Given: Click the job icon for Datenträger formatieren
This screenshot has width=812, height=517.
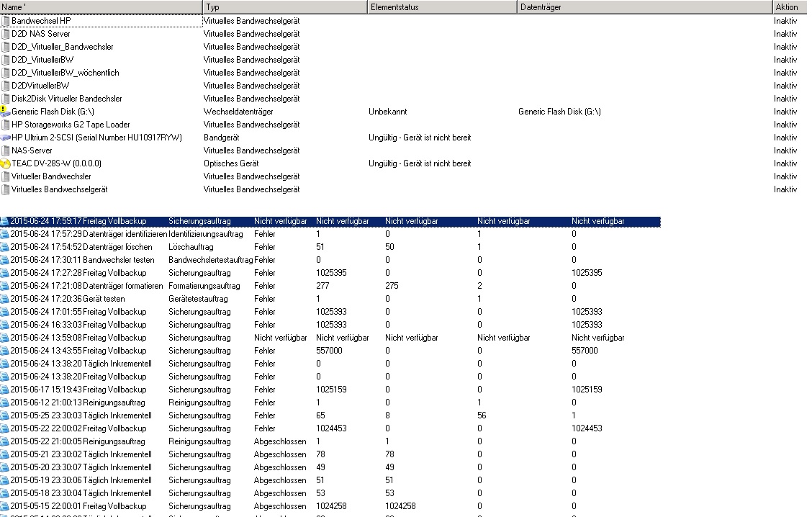Looking at the screenshot, I should click(4, 286).
